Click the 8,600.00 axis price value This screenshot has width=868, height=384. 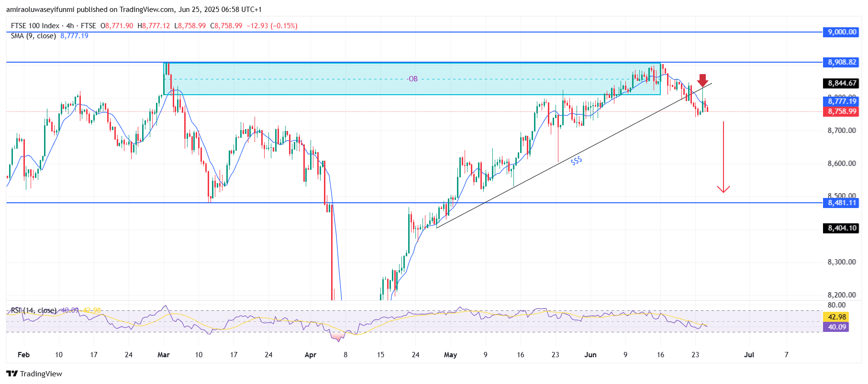coord(842,164)
